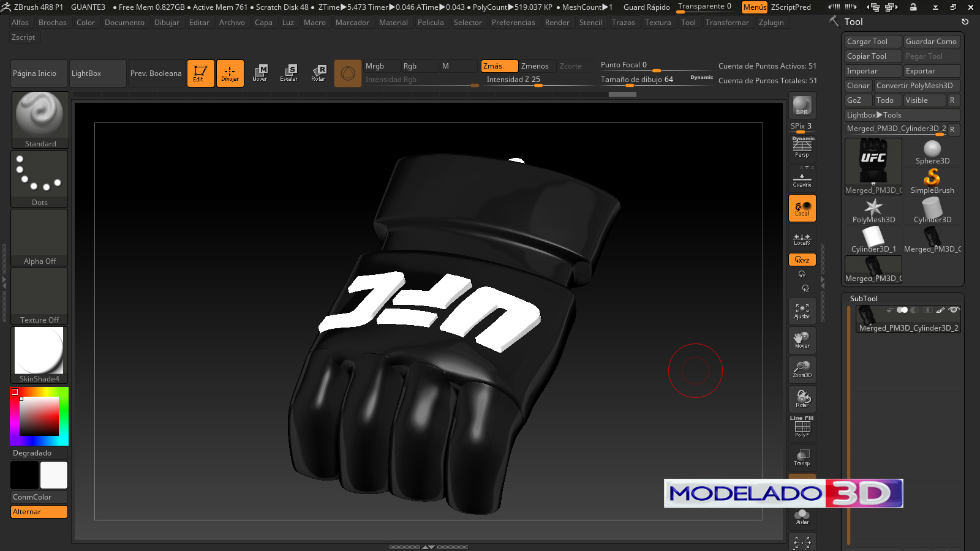This screenshot has height=551, width=980.
Task: Click the Tamaño de dibujo slider
Action: (x=655, y=80)
